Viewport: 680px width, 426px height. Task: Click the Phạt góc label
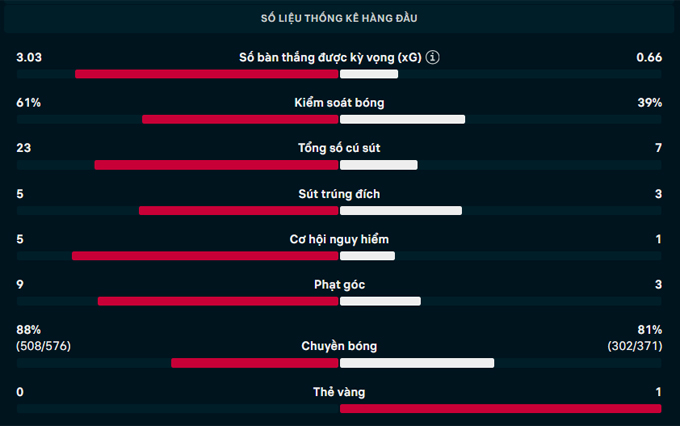click(339, 285)
